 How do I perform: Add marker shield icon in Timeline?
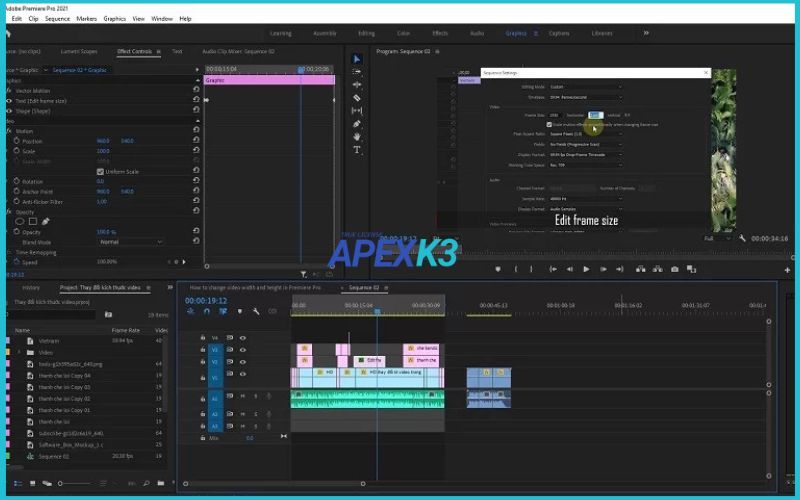(x=240, y=311)
